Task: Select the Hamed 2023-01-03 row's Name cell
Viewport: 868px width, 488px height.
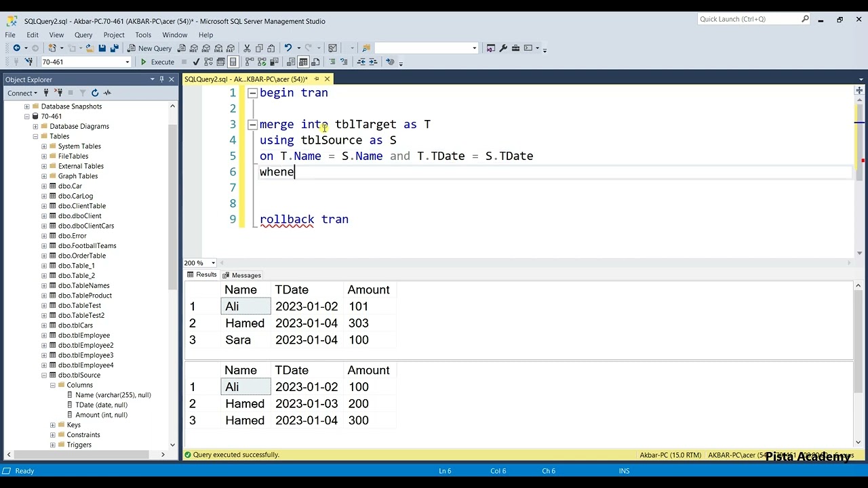Action: [245, 404]
